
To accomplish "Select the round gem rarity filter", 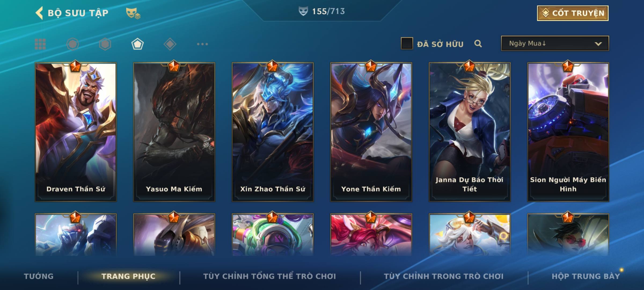I will (x=73, y=44).
